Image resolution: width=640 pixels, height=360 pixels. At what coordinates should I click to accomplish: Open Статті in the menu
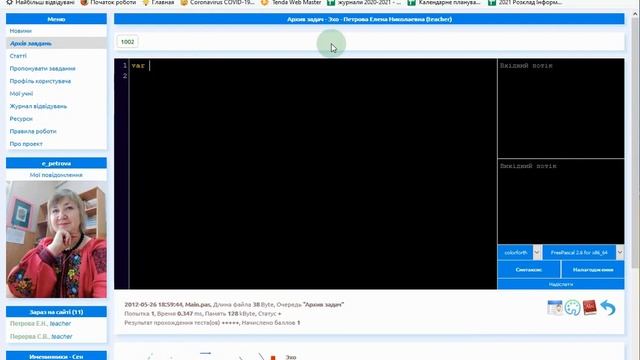click(18, 56)
